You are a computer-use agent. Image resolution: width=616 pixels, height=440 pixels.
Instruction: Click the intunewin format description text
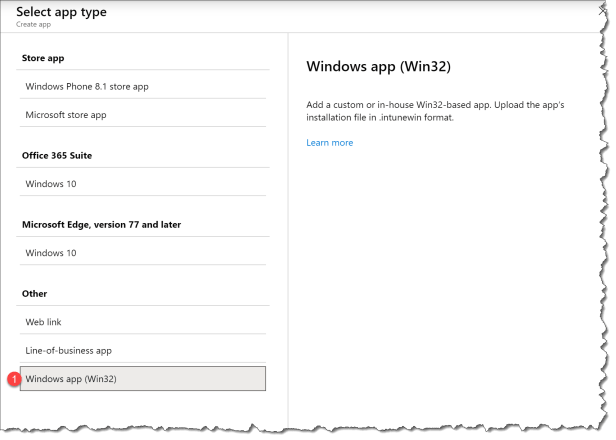point(435,111)
